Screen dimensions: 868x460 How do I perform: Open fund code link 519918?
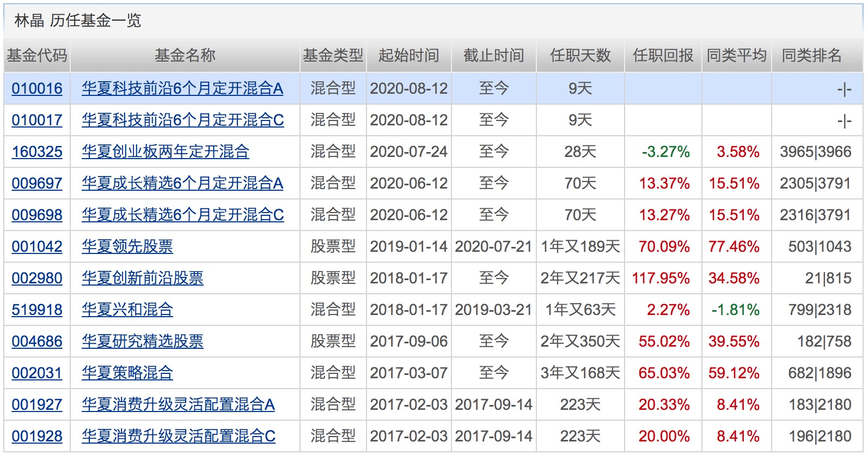tap(37, 310)
